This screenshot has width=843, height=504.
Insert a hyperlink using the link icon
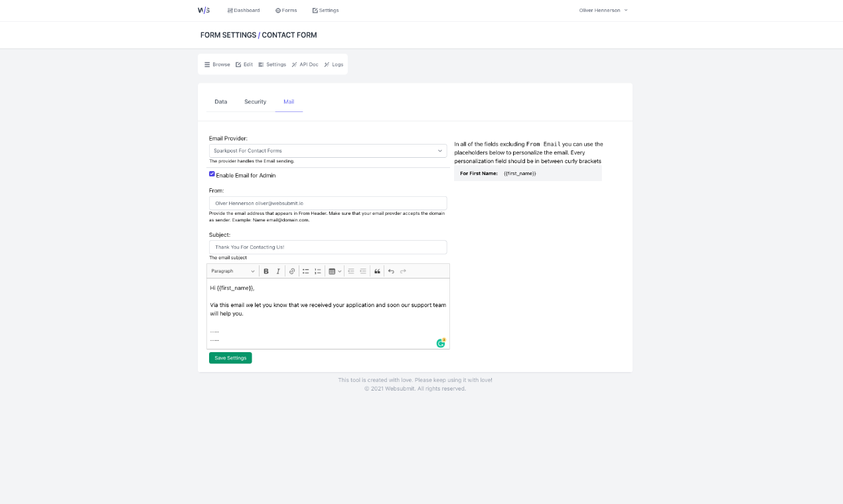(x=293, y=271)
